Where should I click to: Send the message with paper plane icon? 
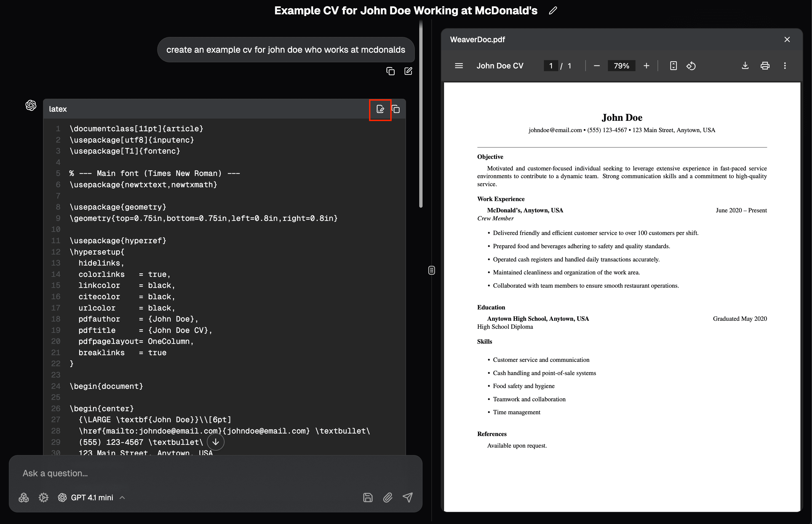[x=408, y=498]
